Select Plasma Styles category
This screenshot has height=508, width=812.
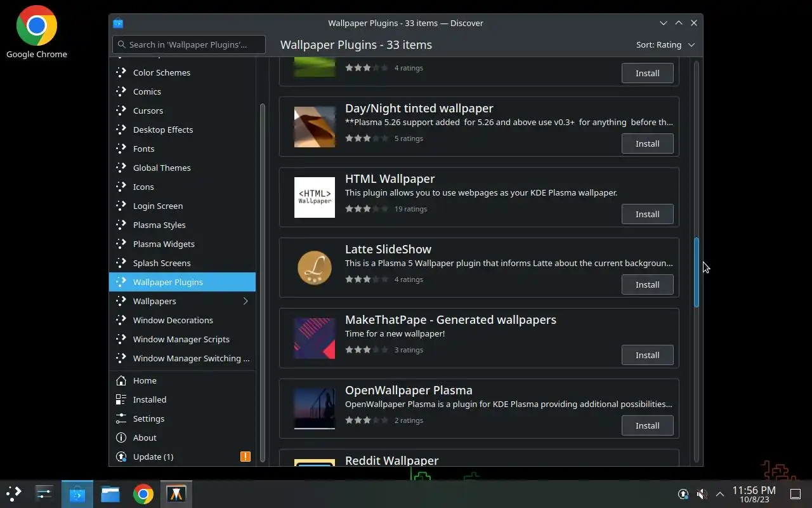coord(182,225)
